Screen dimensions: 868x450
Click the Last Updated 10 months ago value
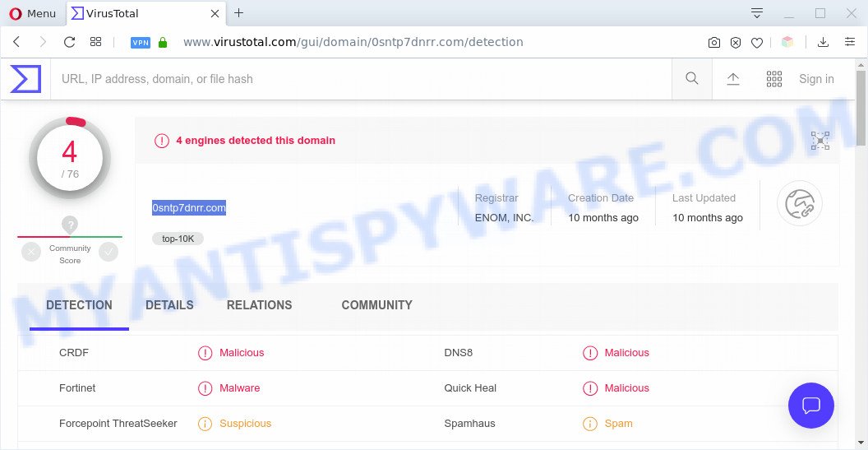708,218
